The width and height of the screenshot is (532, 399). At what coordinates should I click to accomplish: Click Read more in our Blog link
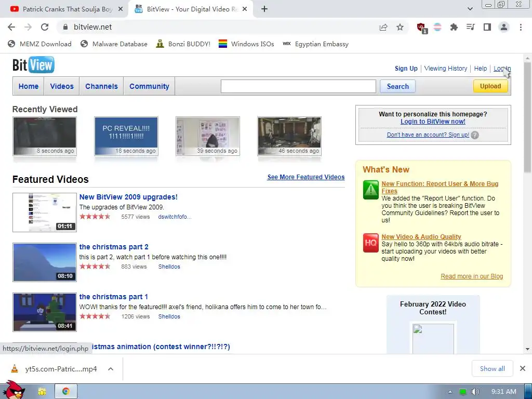click(x=472, y=276)
